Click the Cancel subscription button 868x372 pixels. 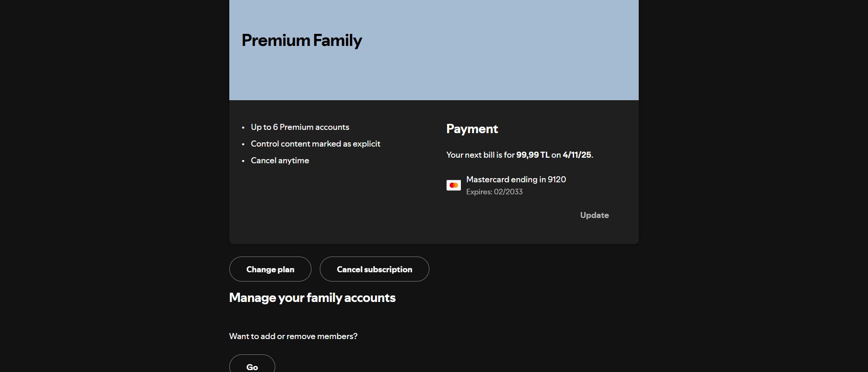pos(375,269)
